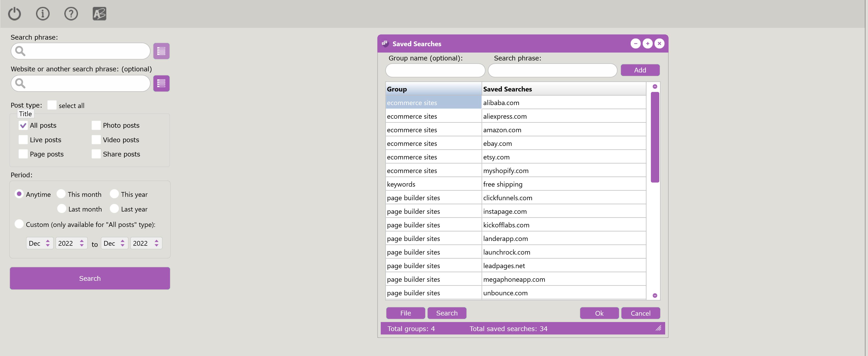Select the instapage.com saved search
The width and height of the screenshot is (868, 356).
coord(564,211)
